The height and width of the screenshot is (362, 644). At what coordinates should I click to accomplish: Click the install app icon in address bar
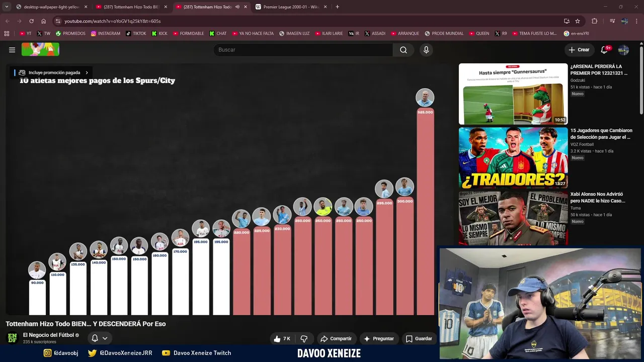tap(567, 21)
